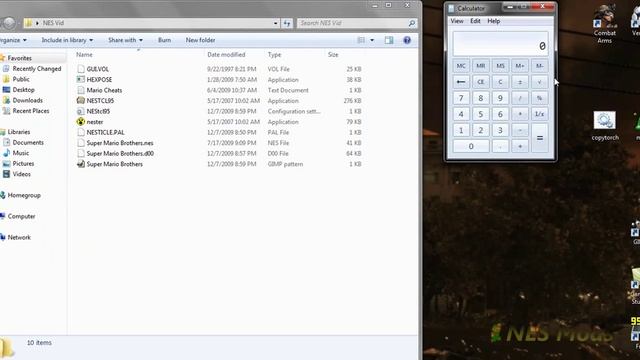This screenshot has height=360, width=640.
Task: Open the Organize dropdown menu
Action: [x=13, y=40]
